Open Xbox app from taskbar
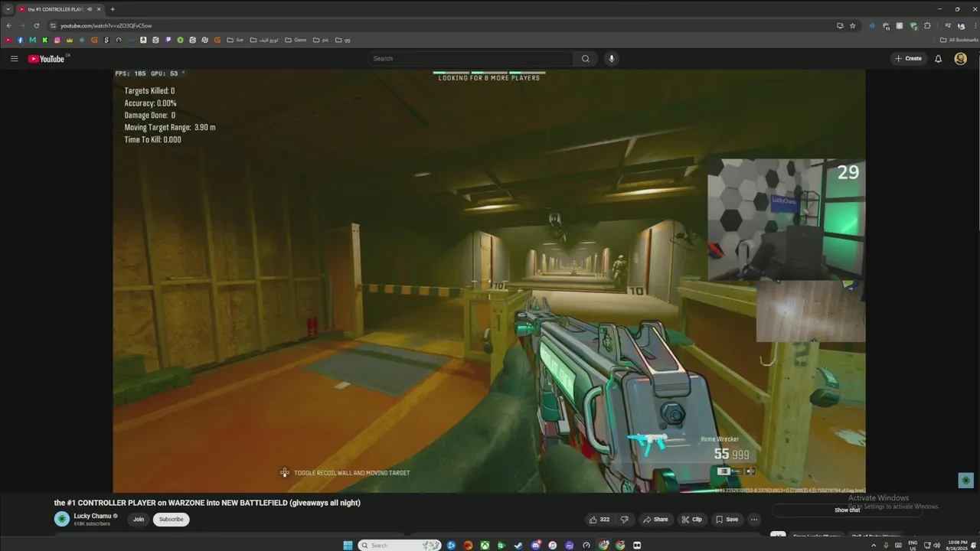 [485, 545]
